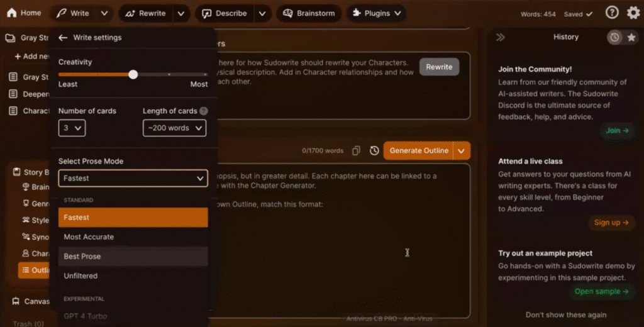Open the Deepen document in sidebar
Screen dimensions: 644x327
(x=29, y=94)
